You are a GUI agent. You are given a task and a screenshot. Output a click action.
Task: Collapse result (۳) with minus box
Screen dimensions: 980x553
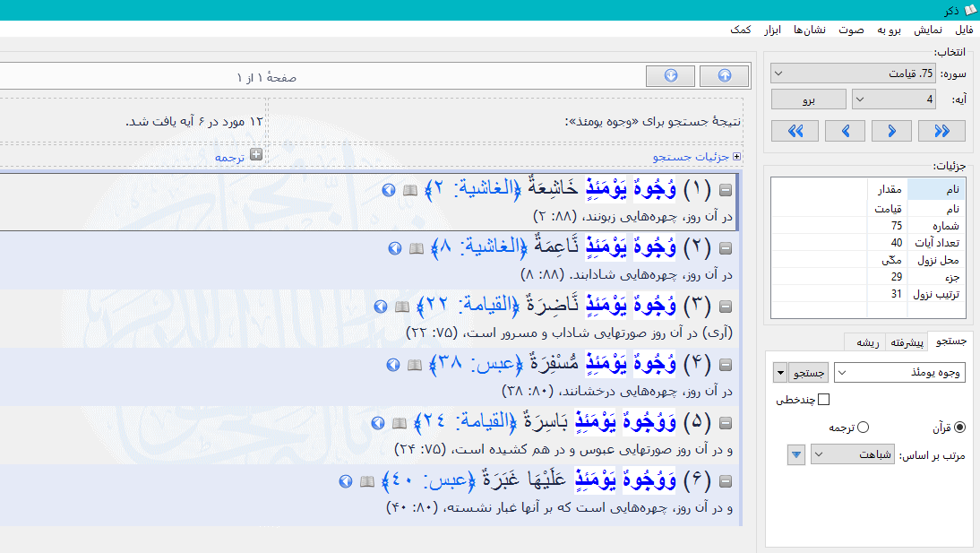726,307
